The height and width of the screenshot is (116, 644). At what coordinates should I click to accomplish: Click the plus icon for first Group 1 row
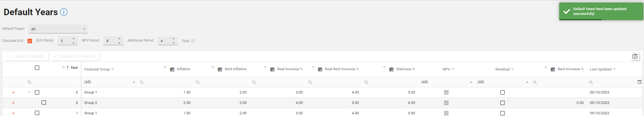click(x=13, y=92)
